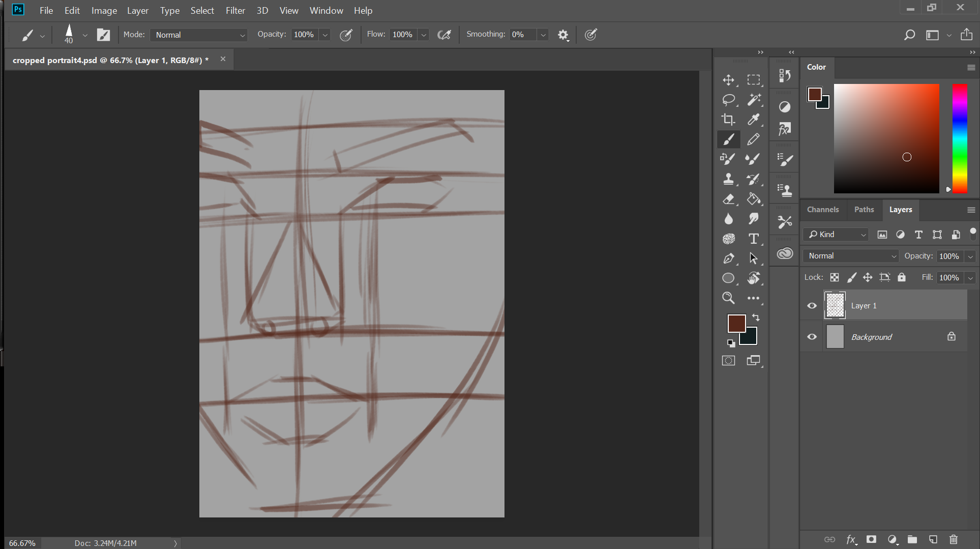The width and height of the screenshot is (980, 549).
Task: Select the Eraser tool
Action: tap(728, 199)
